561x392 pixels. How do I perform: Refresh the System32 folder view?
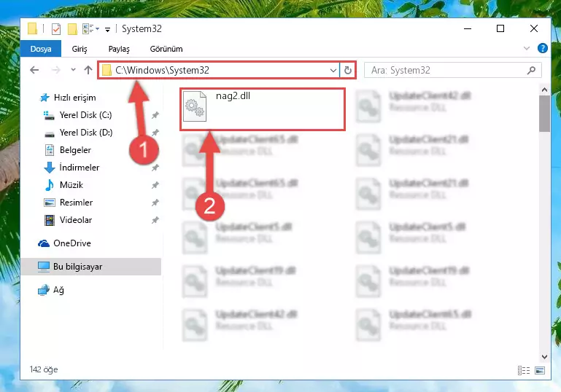tap(347, 70)
